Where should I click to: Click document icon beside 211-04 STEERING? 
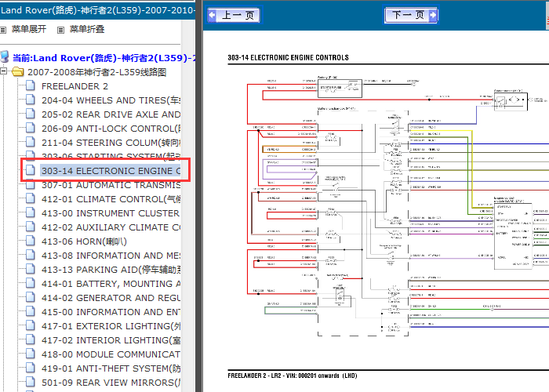tap(31, 142)
